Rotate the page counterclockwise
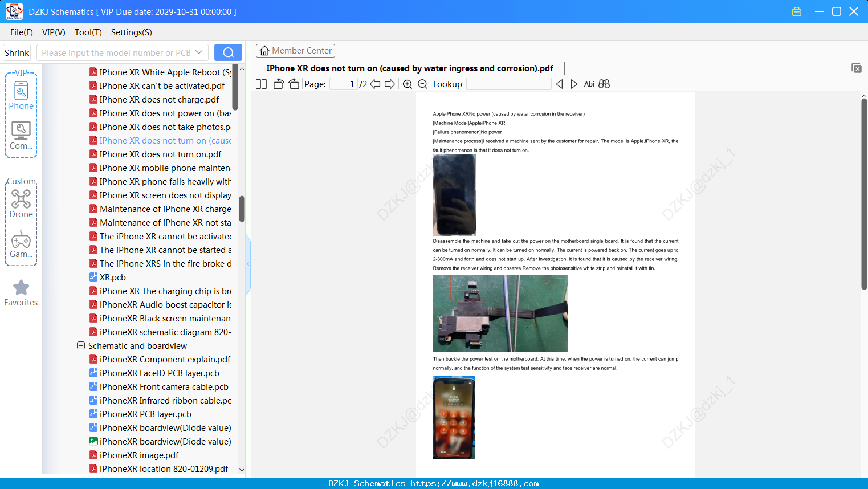This screenshot has height=489, width=868. (x=278, y=84)
